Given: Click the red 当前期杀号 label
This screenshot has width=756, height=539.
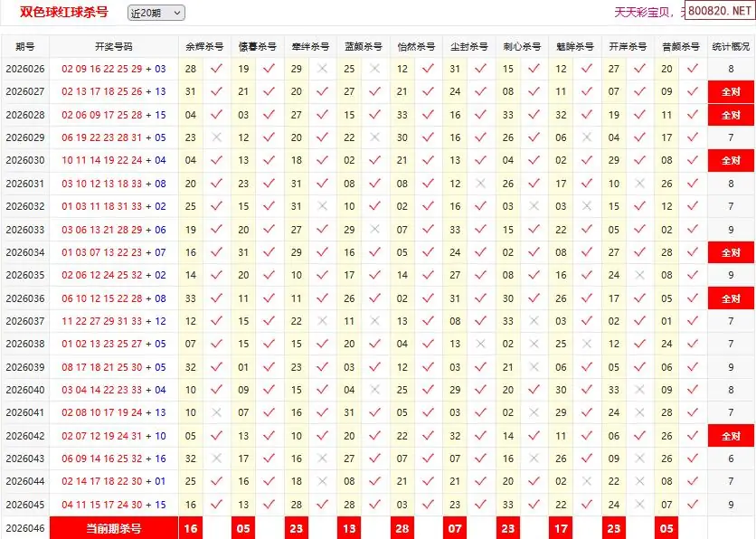Looking at the screenshot, I should (113, 528).
